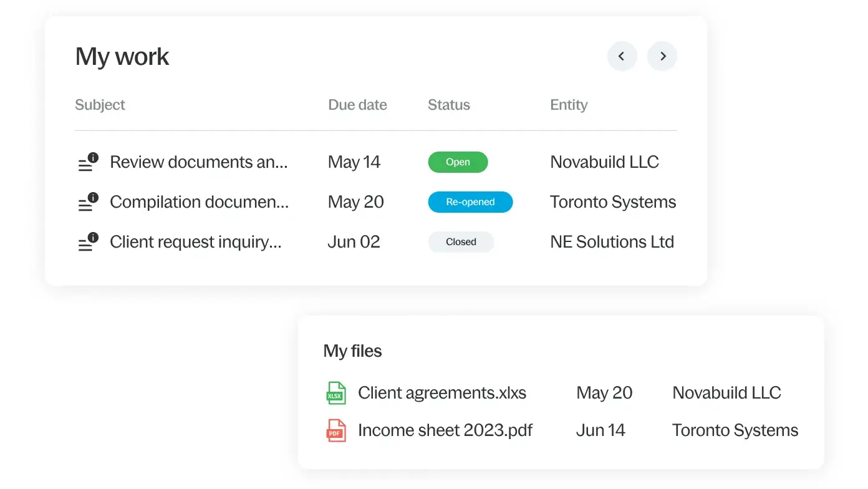The width and height of the screenshot is (868, 489).
Task: Click the green Open status badge
Action: point(458,162)
